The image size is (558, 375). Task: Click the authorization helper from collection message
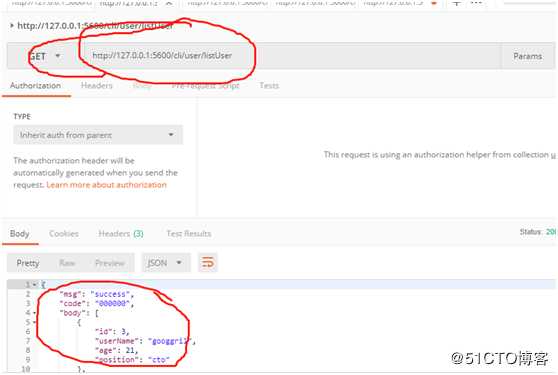pos(440,155)
